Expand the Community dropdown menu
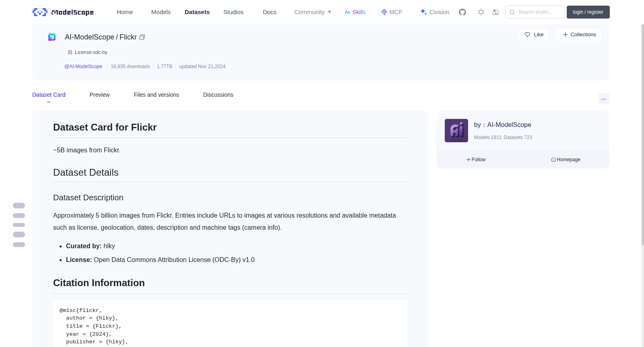This screenshot has width=644, height=347. [313, 12]
